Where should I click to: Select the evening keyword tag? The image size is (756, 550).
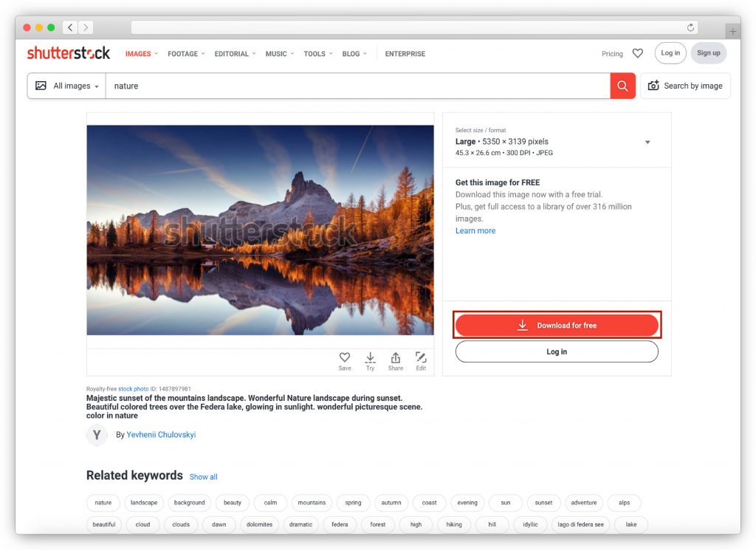467,503
